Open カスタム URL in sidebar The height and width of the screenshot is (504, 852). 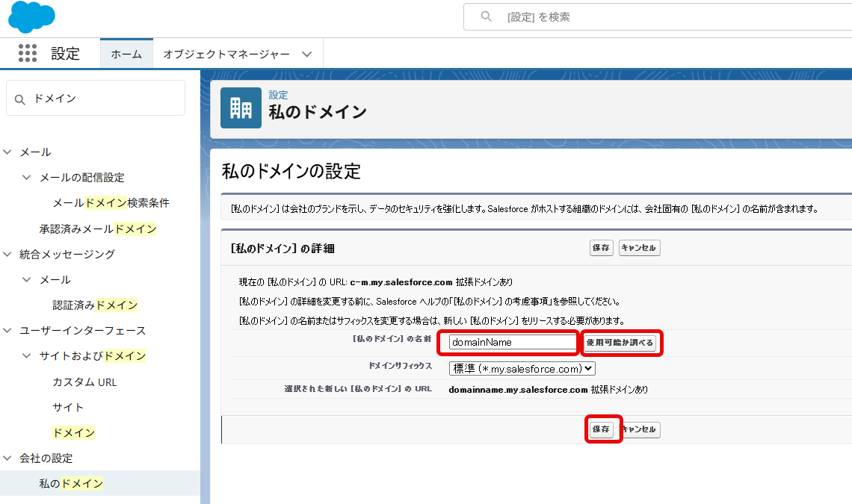coord(84,382)
